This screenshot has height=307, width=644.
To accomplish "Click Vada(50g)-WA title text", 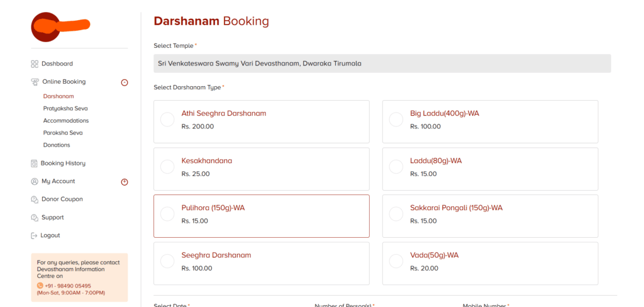I will [x=434, y=255].
